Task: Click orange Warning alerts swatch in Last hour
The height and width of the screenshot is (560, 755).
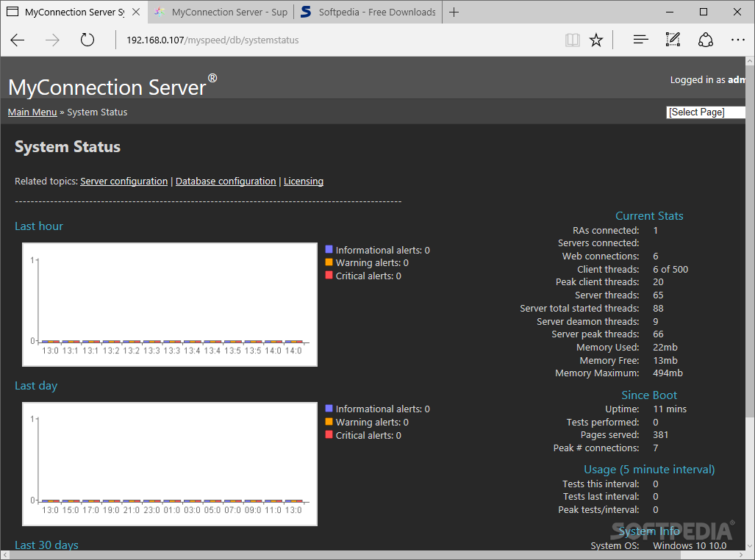Action: tap(329, 262)
